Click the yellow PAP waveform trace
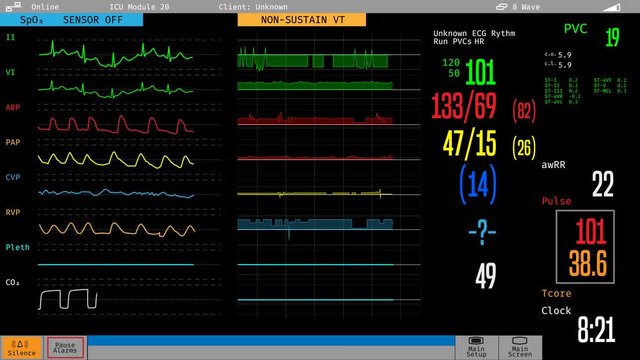The height and width of the screenshot is (360, 640). pyautogui.click(x=116, y=160)
